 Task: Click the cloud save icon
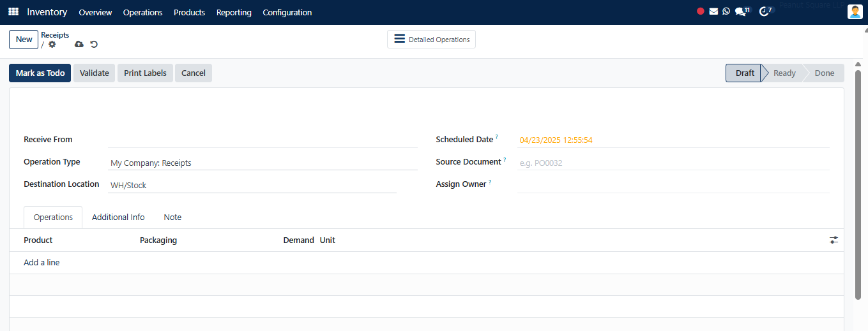tap(79, 45)
